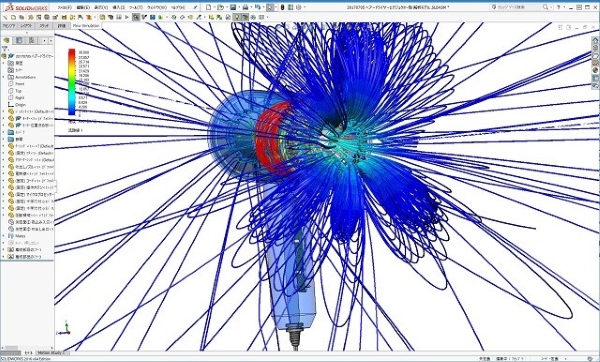
Task: Click the Open file folder icon
Action: (x=220, y=7)
